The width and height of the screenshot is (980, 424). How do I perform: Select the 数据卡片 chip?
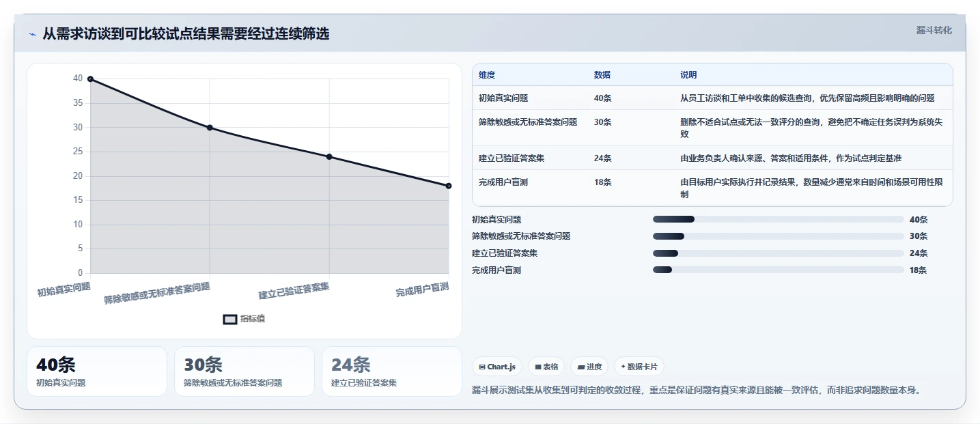(x=639, y=367)
